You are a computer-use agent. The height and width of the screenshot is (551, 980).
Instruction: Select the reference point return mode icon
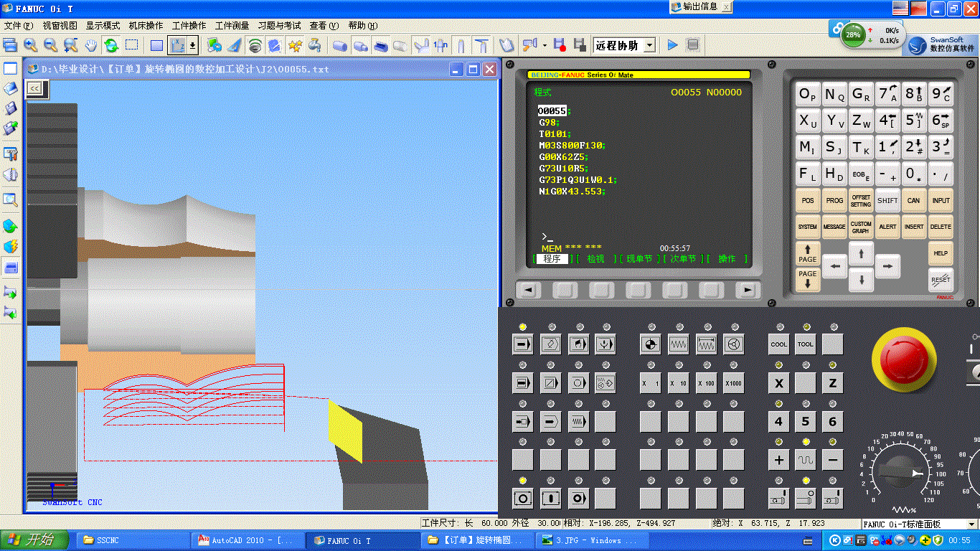(x=650, y=344)
